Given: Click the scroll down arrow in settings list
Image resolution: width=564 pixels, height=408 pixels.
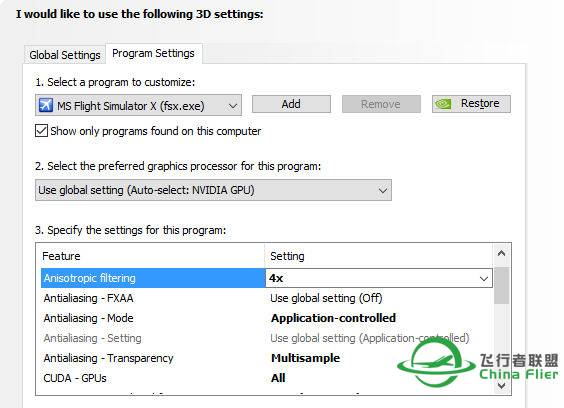Looking at the screenshot, I should coord(501,386).
